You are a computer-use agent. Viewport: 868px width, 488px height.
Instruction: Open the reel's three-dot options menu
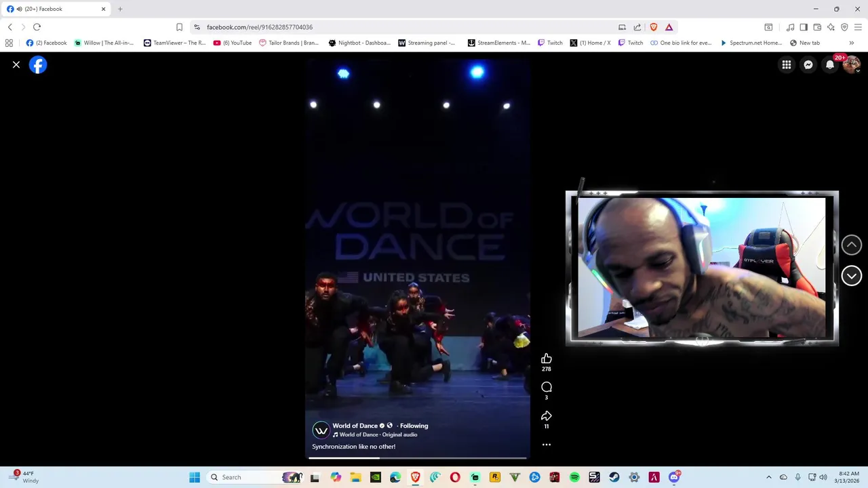point(547,445)
